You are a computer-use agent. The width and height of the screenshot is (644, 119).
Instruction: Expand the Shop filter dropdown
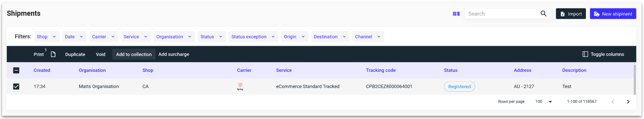46,37
